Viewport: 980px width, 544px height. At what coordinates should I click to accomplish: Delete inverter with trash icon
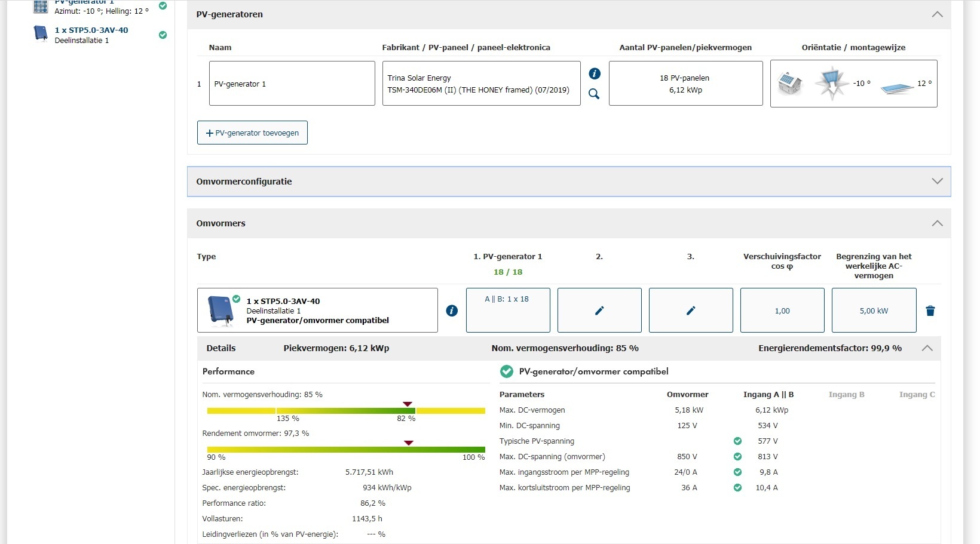click(930, 311)
